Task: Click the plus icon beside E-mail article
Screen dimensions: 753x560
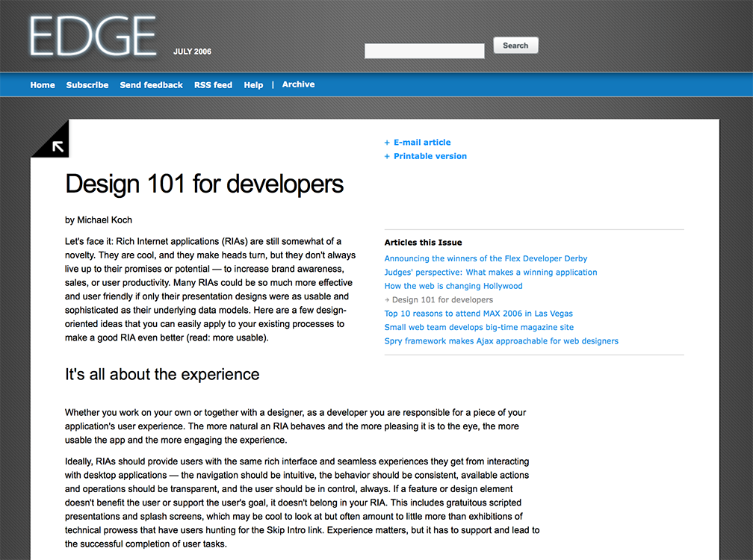Action: [x=386, y=142]
